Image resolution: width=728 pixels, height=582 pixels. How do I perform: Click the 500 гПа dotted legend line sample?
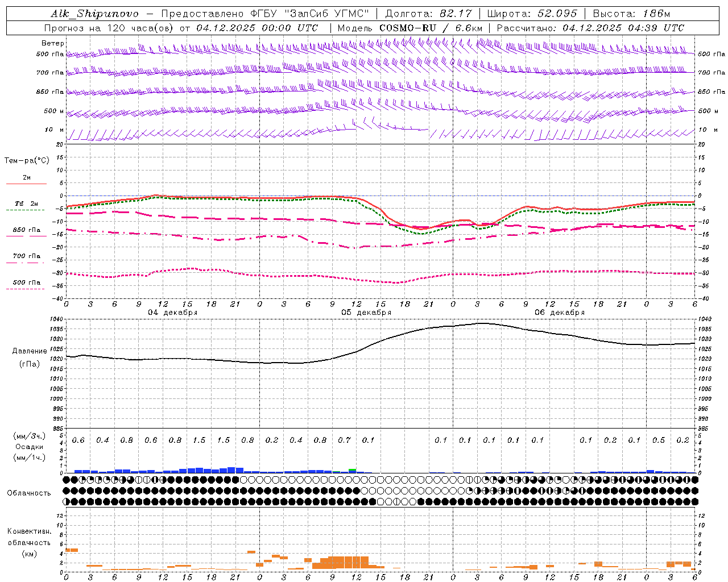click(x=26, y=289)
